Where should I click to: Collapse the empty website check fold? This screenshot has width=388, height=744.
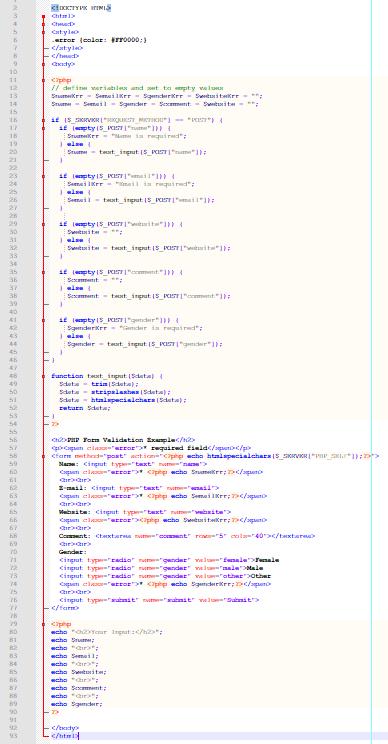click(43, 224)
